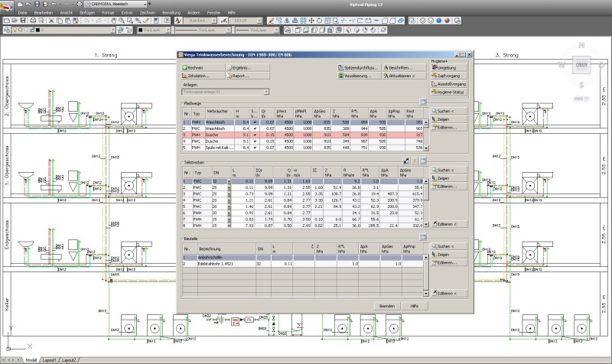Click the Cut scissors icon in toolbar
Viewport: 612px width, 364px height.
coord(51,21)
